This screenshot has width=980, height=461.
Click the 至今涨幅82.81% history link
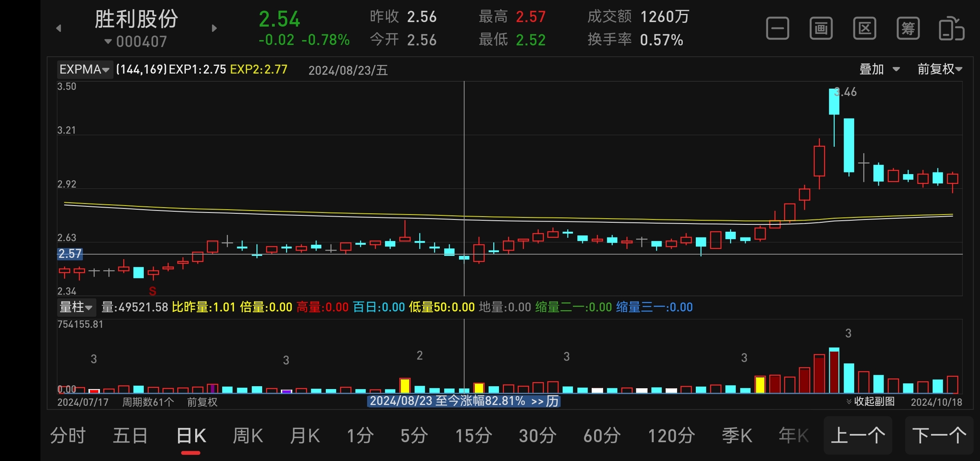[464, 401]
